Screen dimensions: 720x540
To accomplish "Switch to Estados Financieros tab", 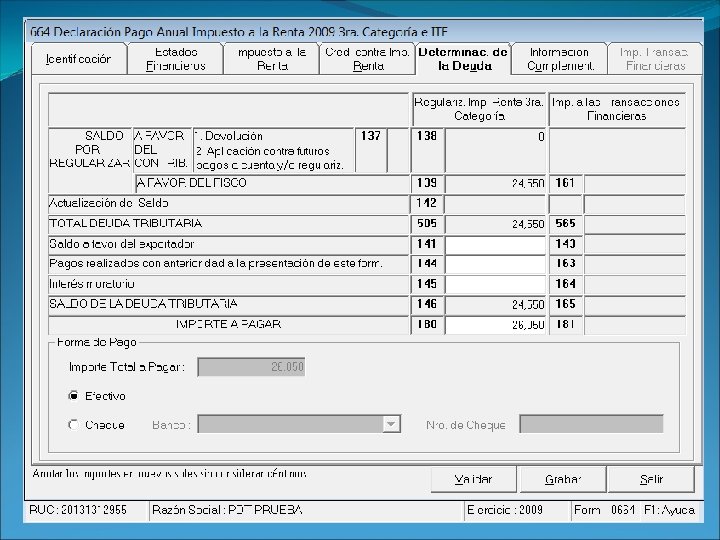I will click(x=175, y=59).
